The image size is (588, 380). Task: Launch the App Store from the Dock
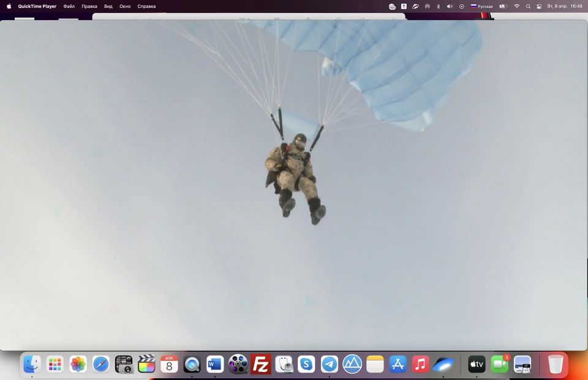[x=398, y=364]
